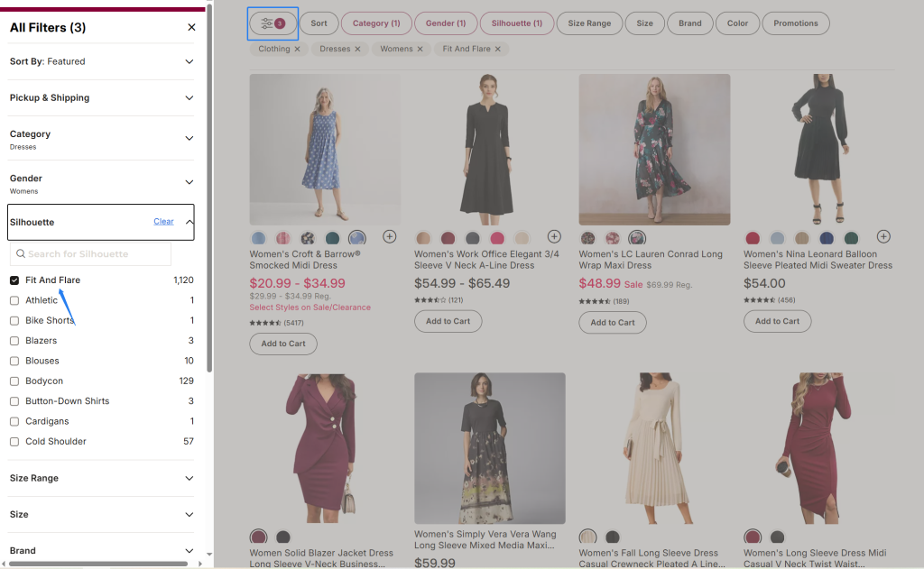Uncheck the Fit And Flare checkbox
Viewport: 924px width, 569px height.
(14, 280)
